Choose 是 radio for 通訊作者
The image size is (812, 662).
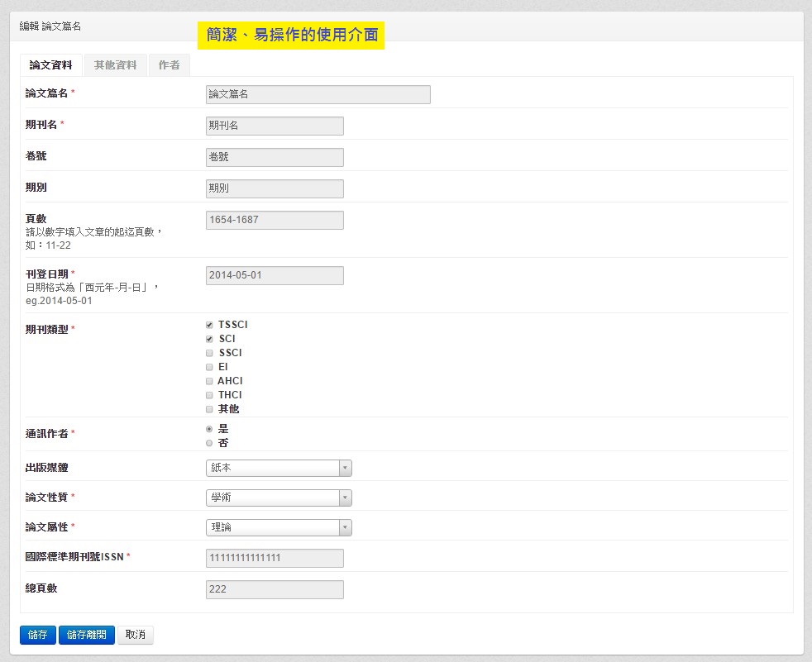pyautogui.click(x=210, y=429)
